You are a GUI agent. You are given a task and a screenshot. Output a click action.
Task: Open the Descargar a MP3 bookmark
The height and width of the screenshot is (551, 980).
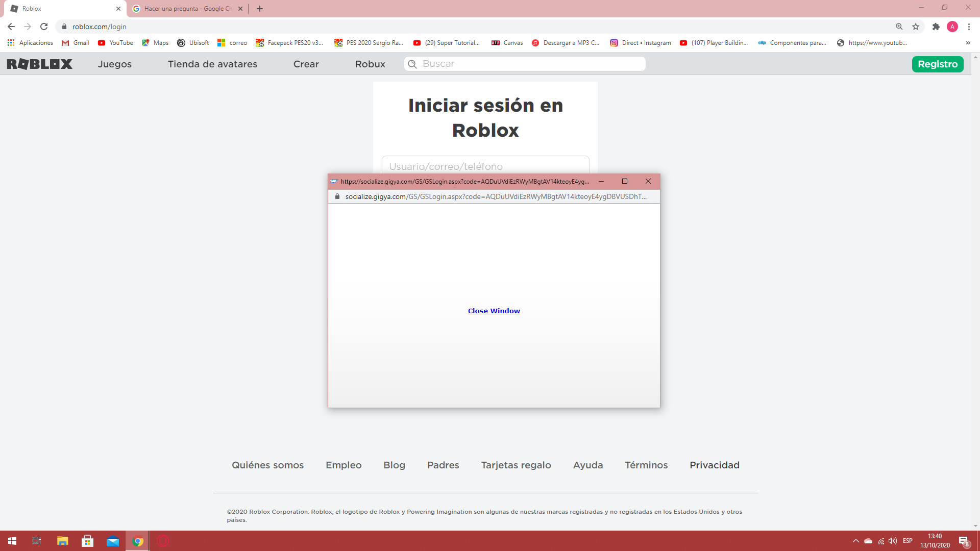pyautogui.click(x=566, y=43)
